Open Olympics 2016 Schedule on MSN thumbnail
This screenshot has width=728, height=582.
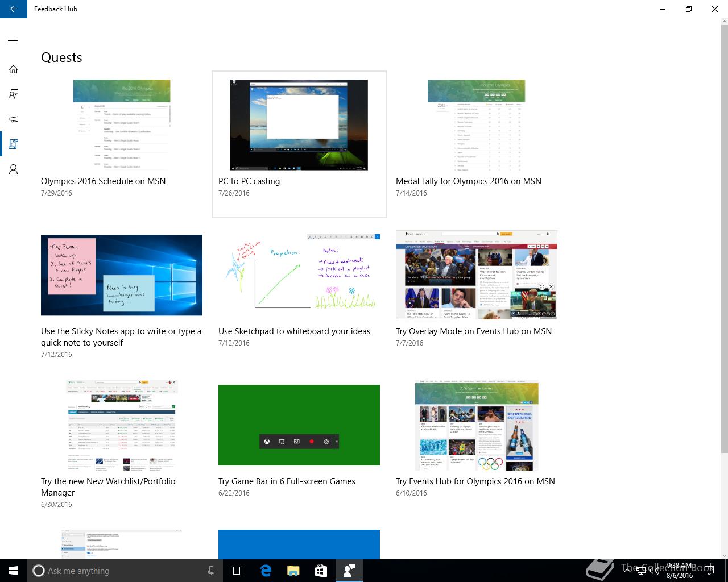122,124
